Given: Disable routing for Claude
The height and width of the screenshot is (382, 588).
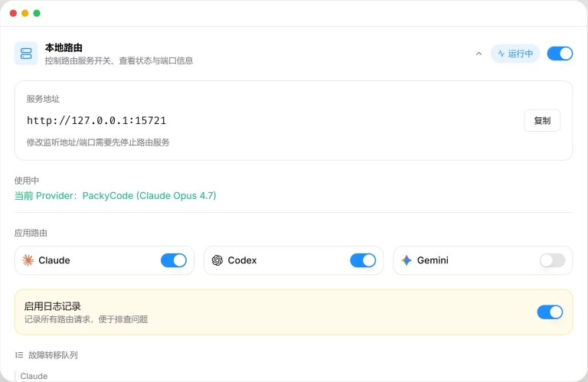Looking at the screenshot, I should tap(174, 260).
